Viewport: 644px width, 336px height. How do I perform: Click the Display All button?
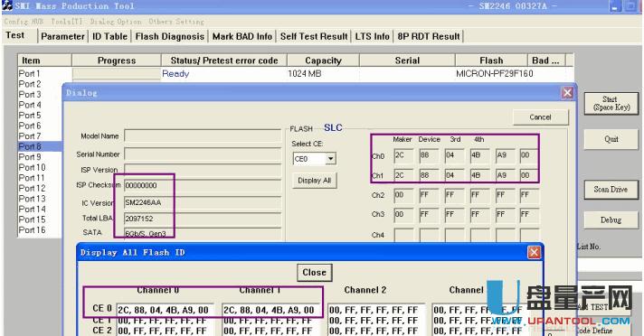pos(315,181)
